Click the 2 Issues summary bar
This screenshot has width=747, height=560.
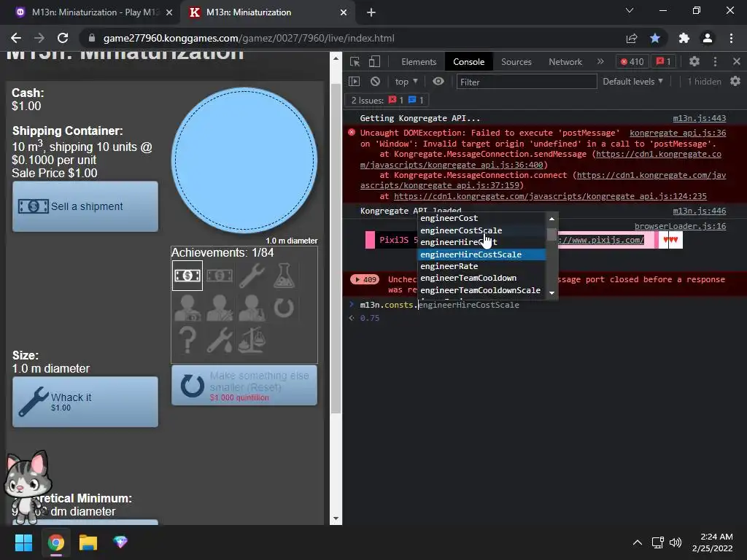coord(387,100)
